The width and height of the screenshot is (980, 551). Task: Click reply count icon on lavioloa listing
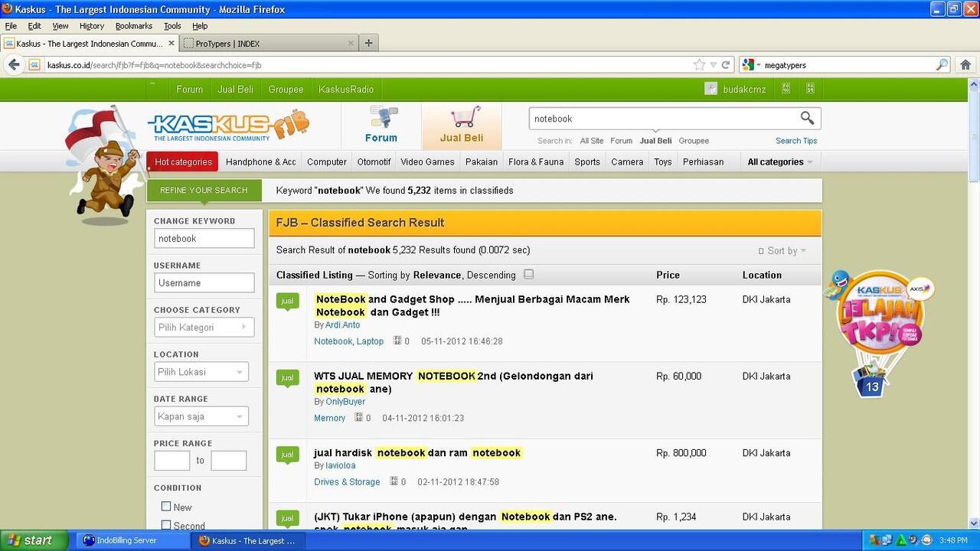394,481
